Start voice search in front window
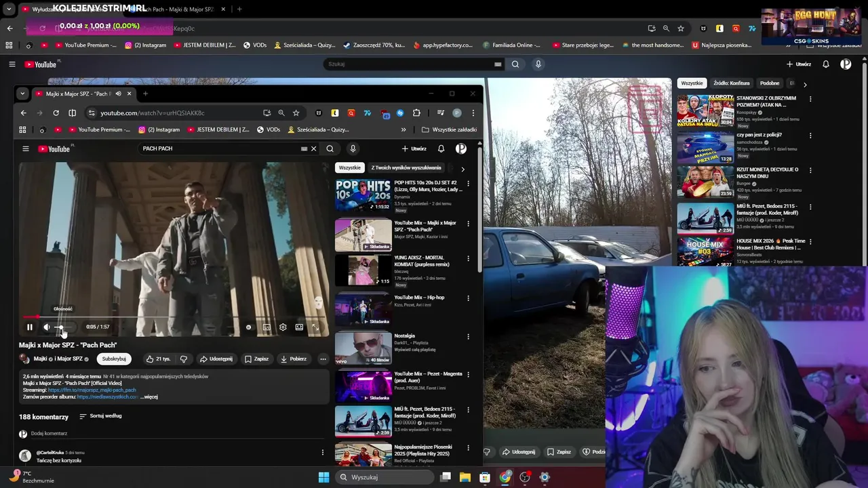 coord(353,148)
